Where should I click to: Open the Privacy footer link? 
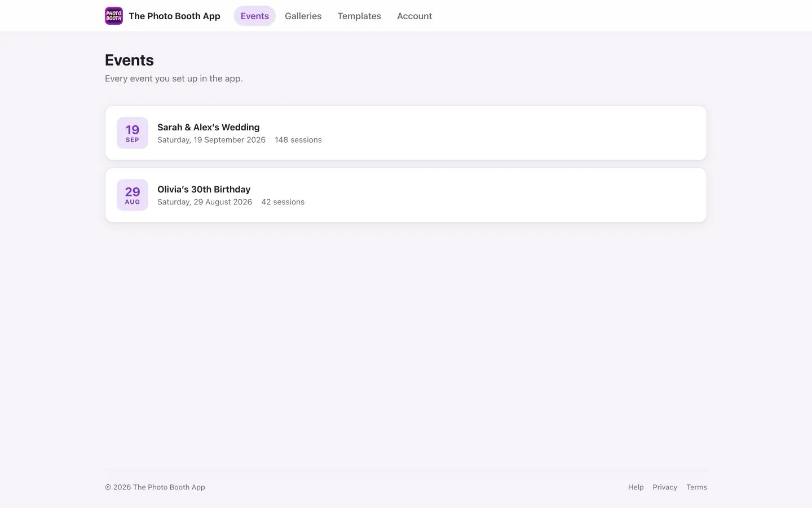click(x=665, y=487)
